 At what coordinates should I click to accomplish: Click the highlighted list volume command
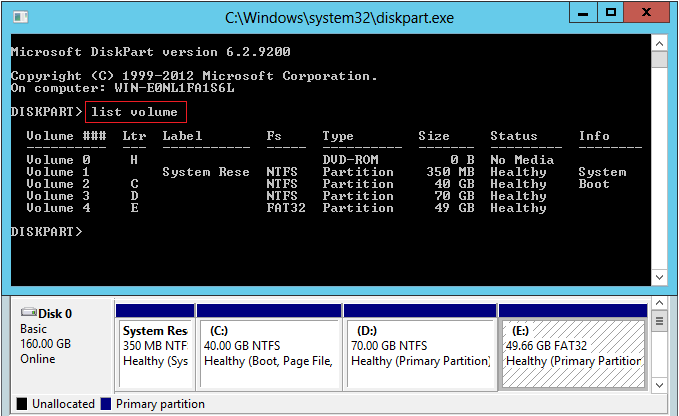point(134,111)
